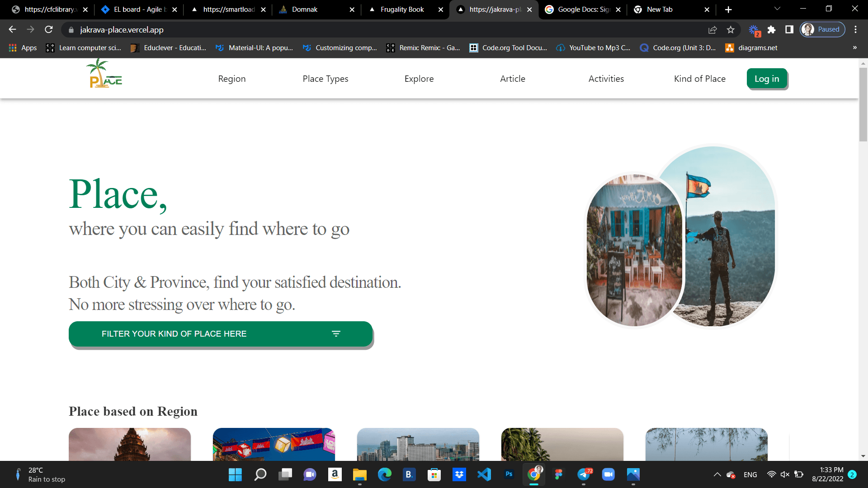
Task: Open the weather widget showing 28°C
Action: (41, 474)
